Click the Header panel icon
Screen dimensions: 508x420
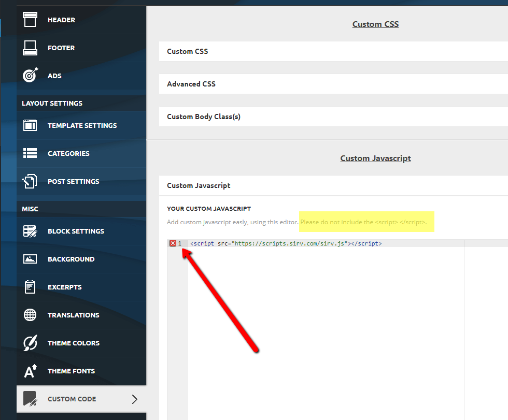point(30,19)
